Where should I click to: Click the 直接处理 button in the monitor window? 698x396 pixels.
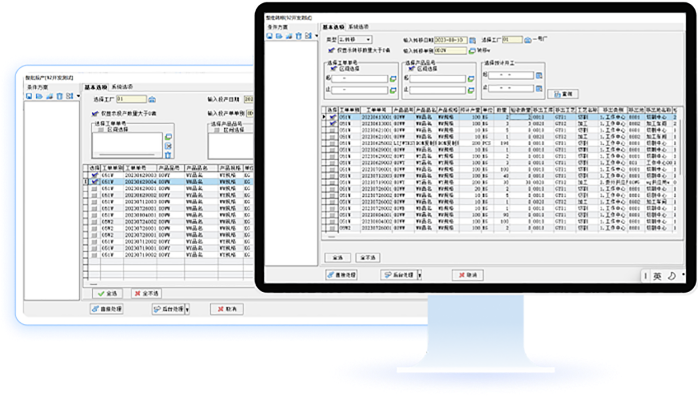(341, 275)
